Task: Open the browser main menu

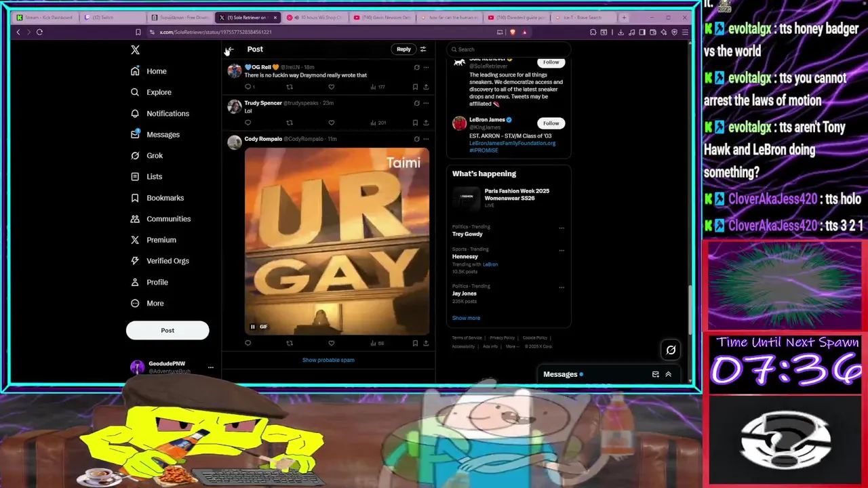Action: pyautogui.click(x=685, y=32)
